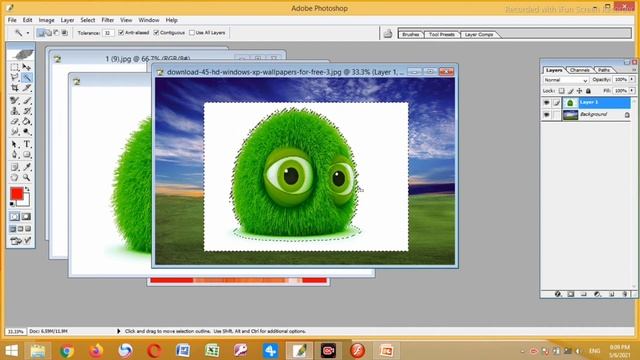Select the Shape tool
The height and width of the screenshot is (360, 640).
click(27, 155)
